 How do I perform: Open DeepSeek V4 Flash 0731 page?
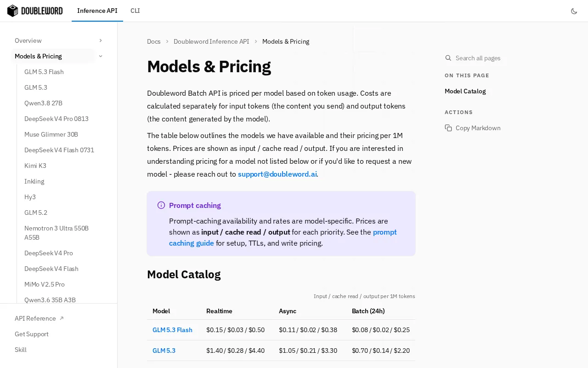(x=59, y=150)
